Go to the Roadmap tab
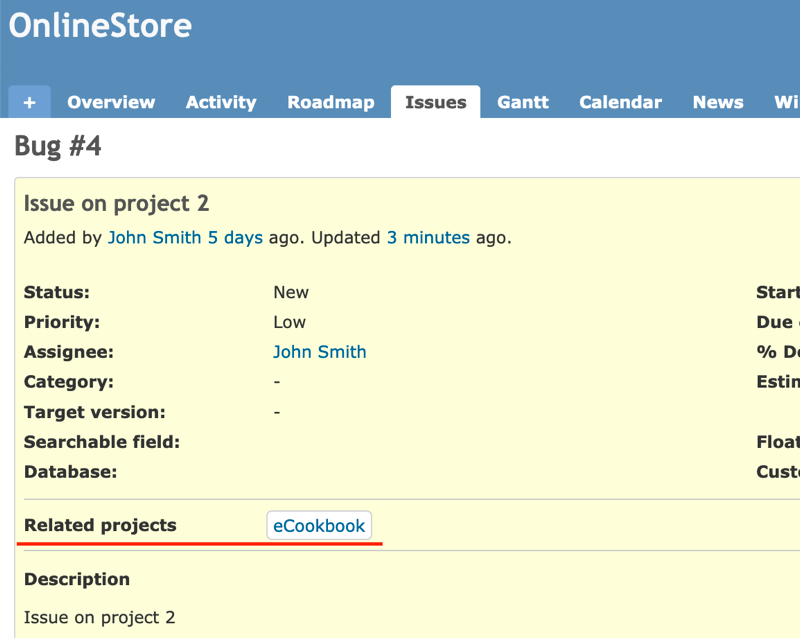Image resolution: width=800 pixels, height=638 pixels. [x=331, y=102]
